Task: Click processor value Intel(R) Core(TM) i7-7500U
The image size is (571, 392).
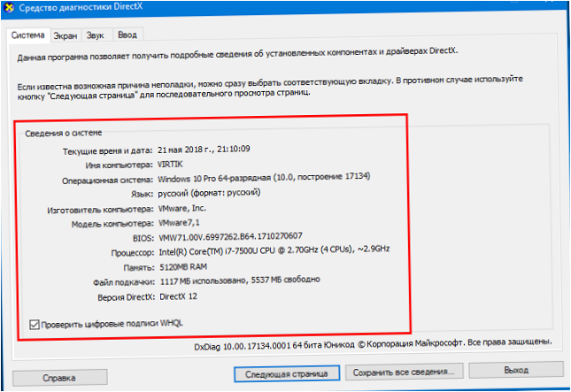Action: point(274,250)
